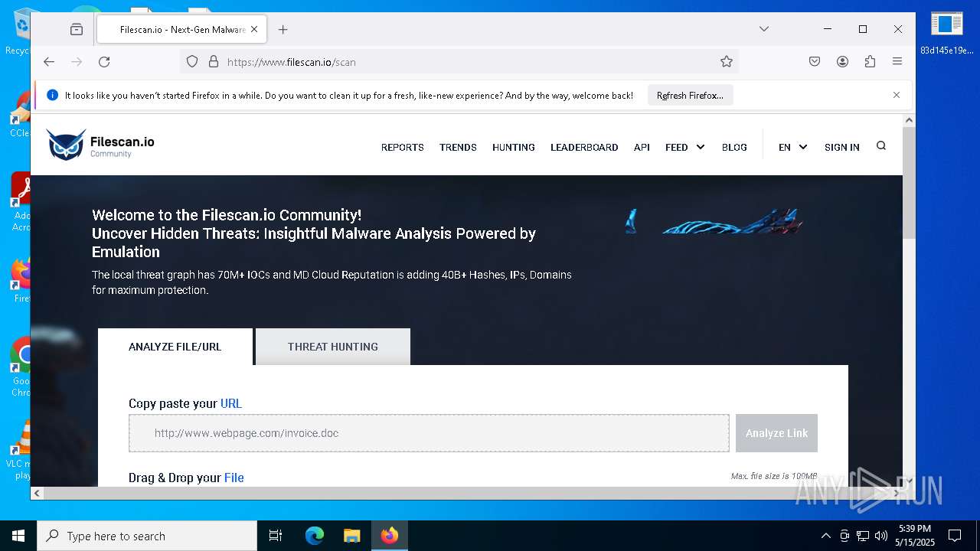Screen dimensions: 980x551
Task: Open BLOG page
Action: (x=734, y=147)
